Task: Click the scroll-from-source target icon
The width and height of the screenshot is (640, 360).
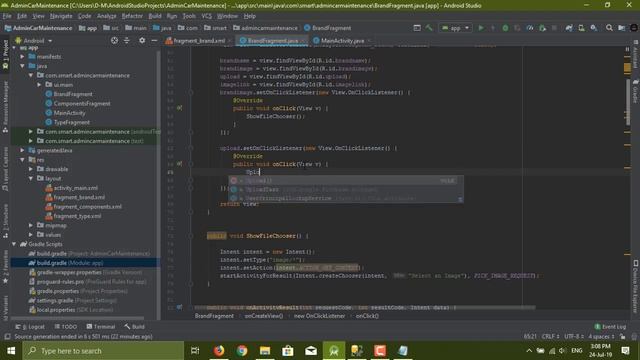Action: click(x=114, y=40)
